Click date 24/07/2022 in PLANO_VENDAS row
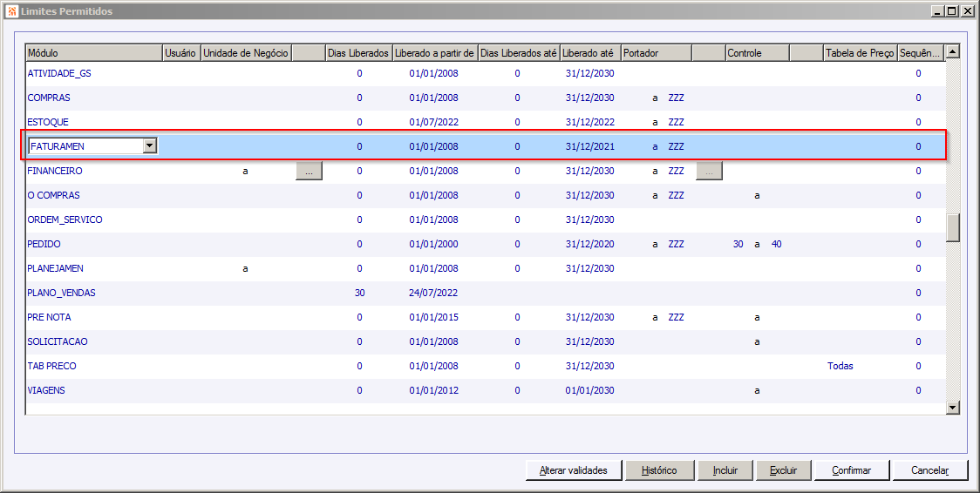Viewport: 980px width, 493px height. pyautogui.click(x=433, y=293)
